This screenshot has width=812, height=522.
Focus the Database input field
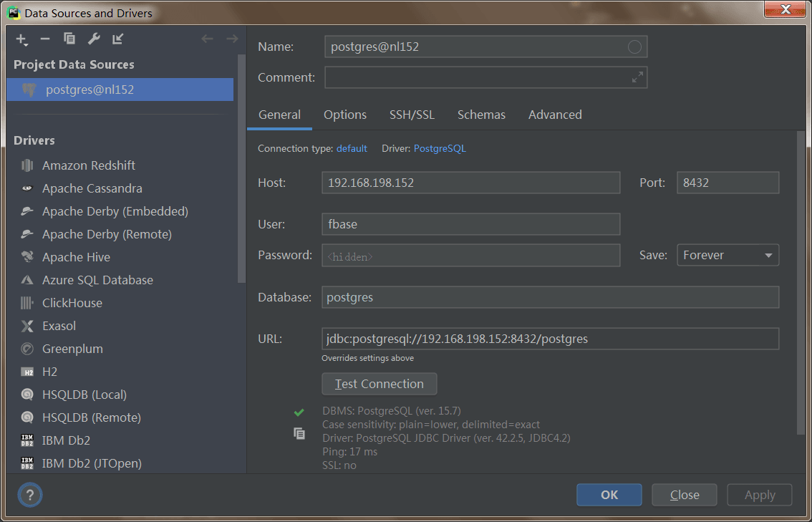tap(550, 297)
